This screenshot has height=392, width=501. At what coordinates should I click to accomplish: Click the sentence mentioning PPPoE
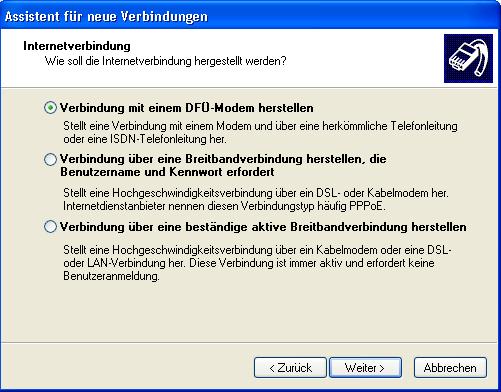coord(224,206)
